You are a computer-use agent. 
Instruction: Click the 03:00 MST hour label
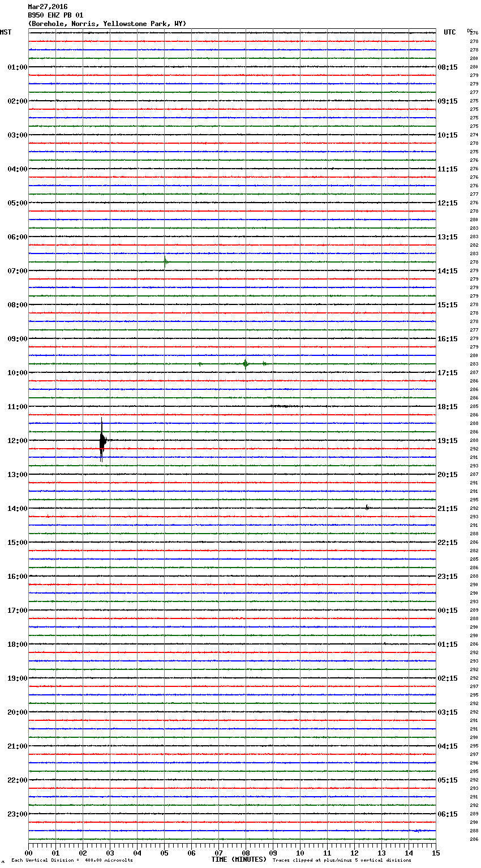click(x=17, y=135)
